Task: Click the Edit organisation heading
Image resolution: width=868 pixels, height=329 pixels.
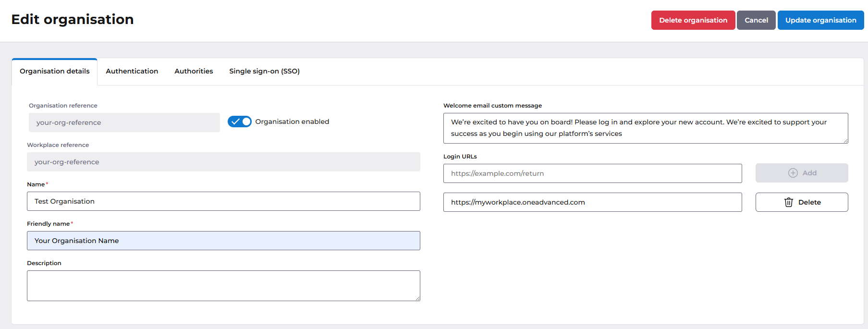Action: (x=73, y=20)
